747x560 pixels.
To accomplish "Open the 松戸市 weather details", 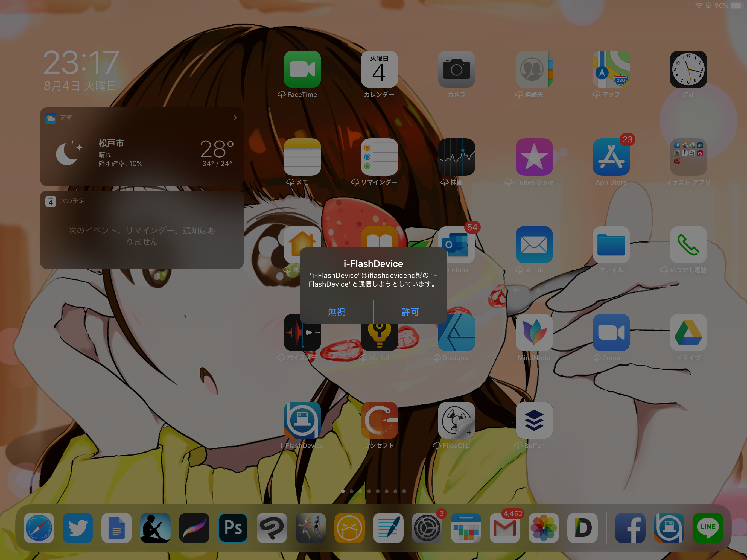I will (x=142, y=153).
